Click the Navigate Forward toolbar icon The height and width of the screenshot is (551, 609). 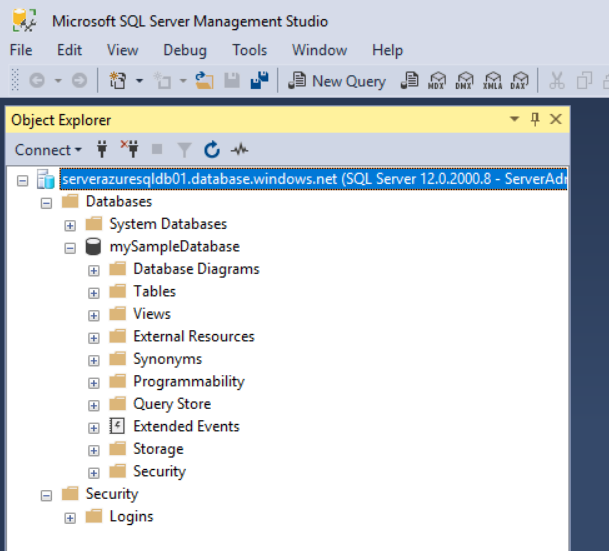pos(79,81)
